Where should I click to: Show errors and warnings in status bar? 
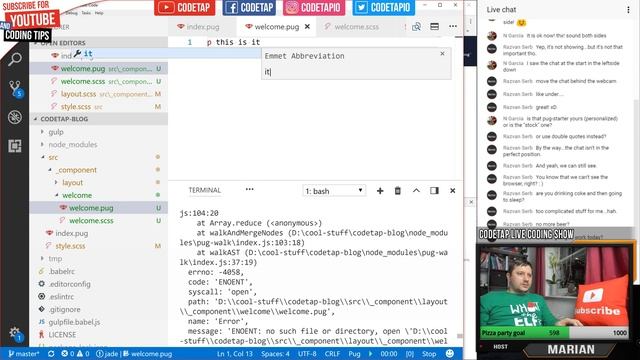pyautogui.click(x=75, y=354)
